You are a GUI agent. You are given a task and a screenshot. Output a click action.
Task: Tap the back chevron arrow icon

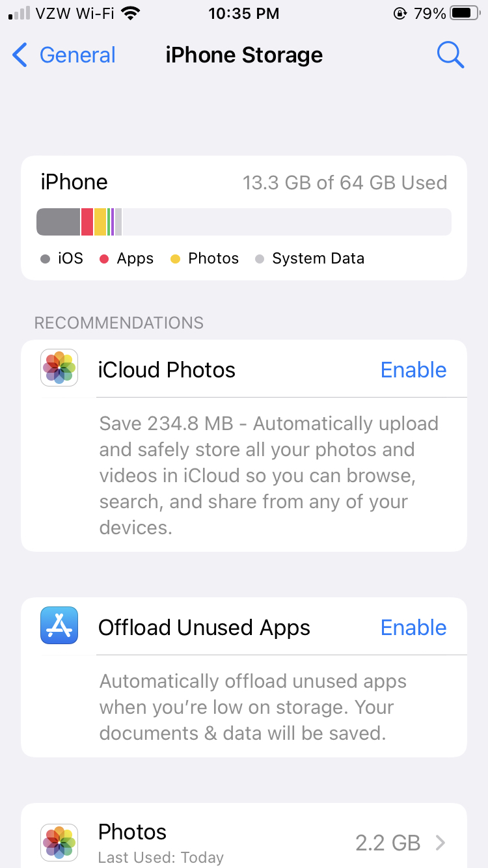(x=20, y=55)
